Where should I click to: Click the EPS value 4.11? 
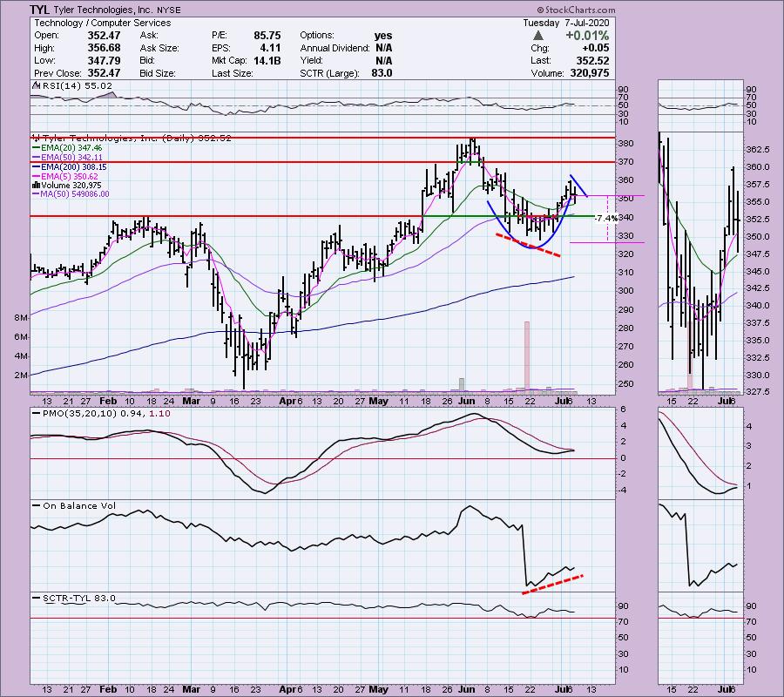[x=270, y=48]
